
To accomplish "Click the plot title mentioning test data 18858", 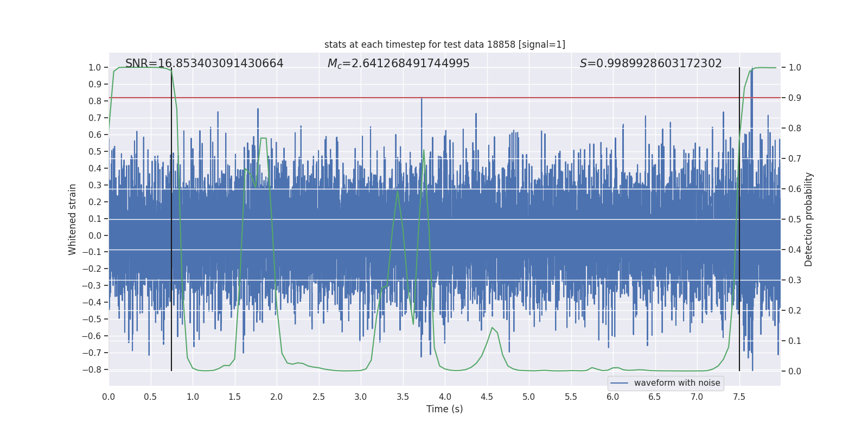I will [x=445, y=44].
